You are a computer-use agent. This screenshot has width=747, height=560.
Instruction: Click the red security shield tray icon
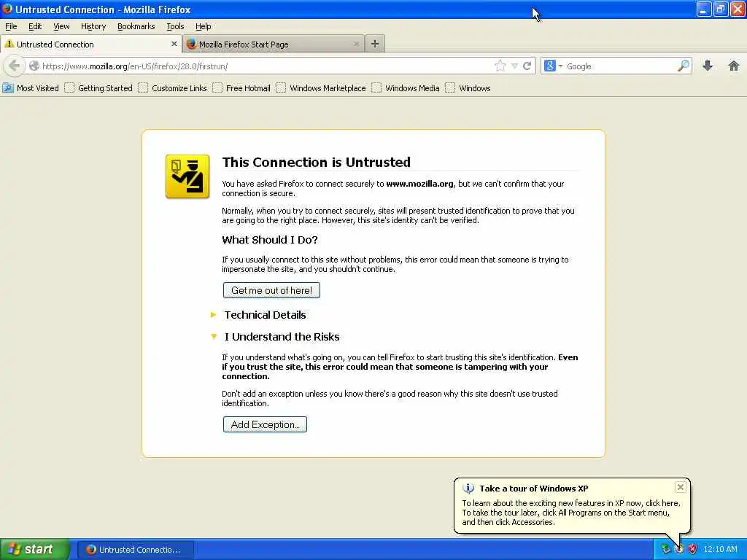coord(693,549)
